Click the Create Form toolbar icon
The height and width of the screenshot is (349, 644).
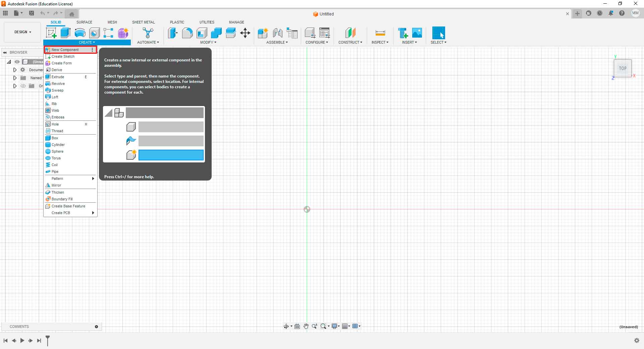123,33
